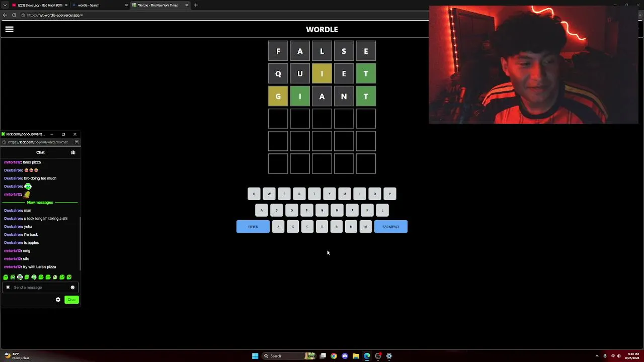Click username mrtorta12 beside 'laras pizza'

pos(13,162)
